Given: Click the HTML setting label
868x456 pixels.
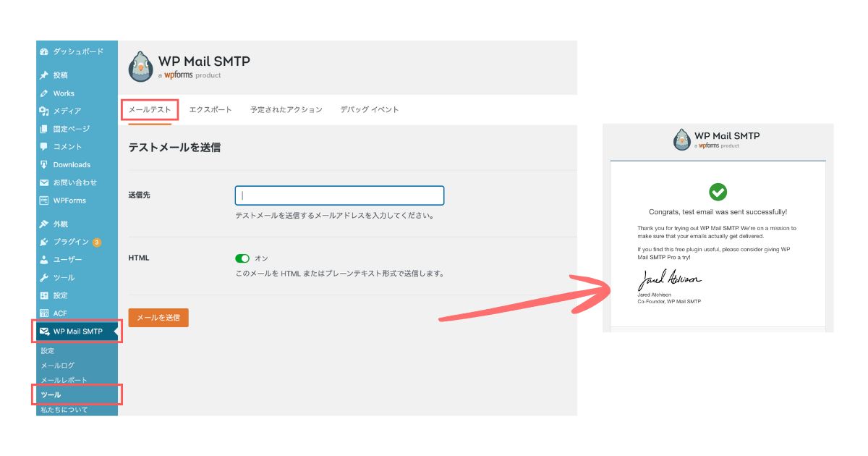Looking at the screenshot, I should (x=139, y=258).
